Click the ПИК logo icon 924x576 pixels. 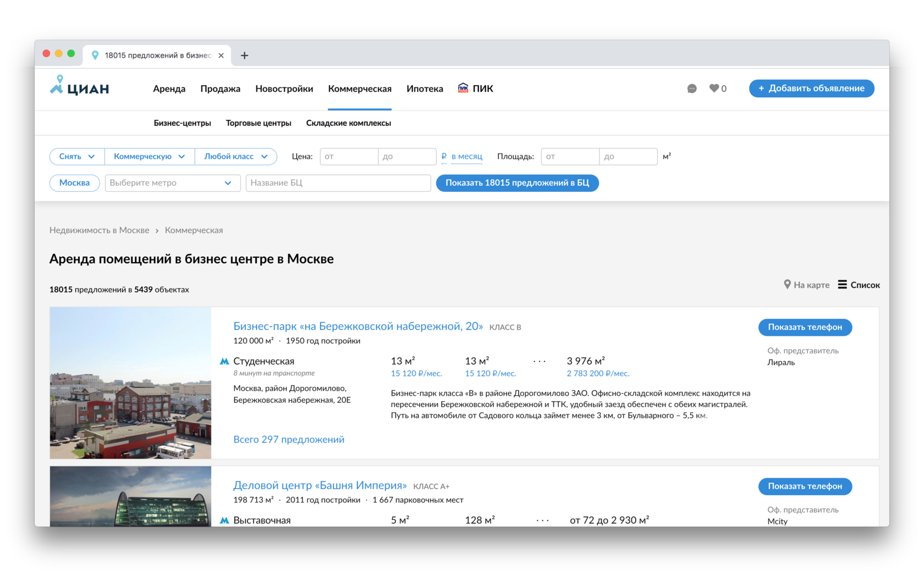463,88
